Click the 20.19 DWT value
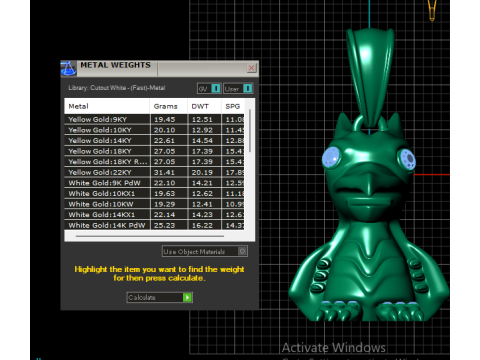The height and width of the screenshot is (360, 480). 202,172
